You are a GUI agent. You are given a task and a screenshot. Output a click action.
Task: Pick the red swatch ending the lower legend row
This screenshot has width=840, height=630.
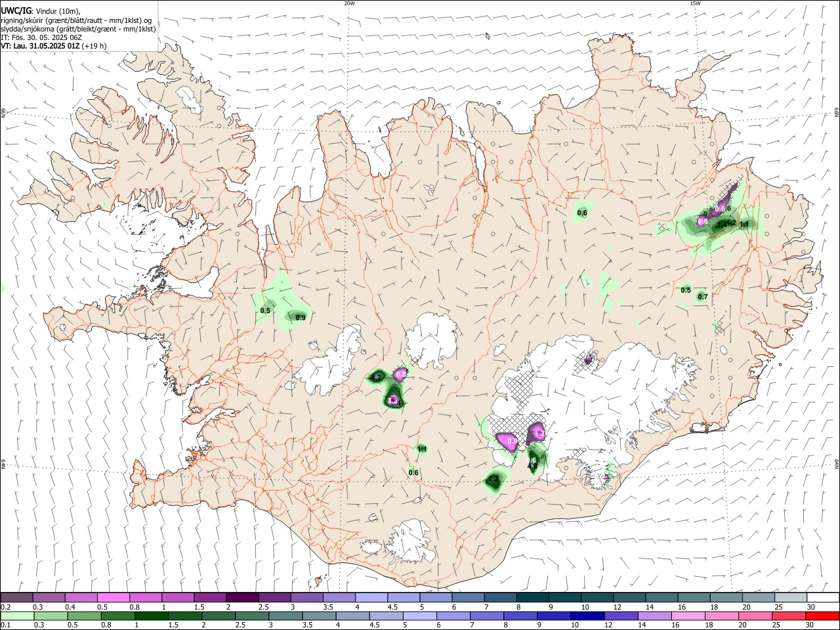[x=823, y=616]
